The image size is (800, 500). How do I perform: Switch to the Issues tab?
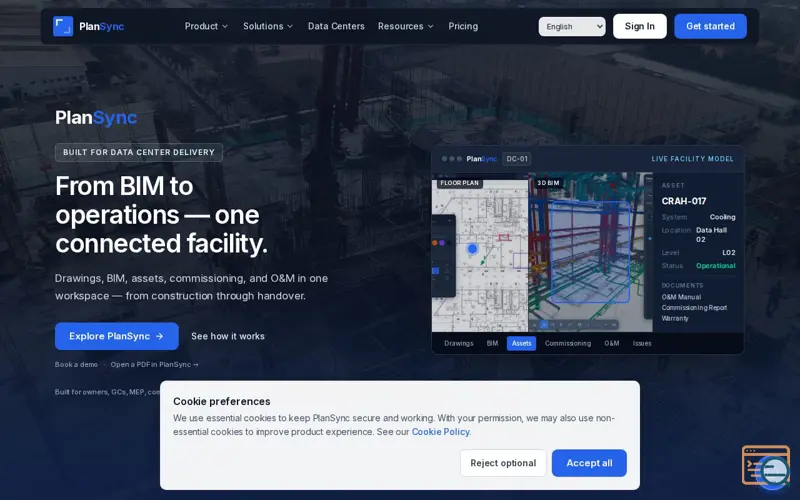tap(642, 343)
